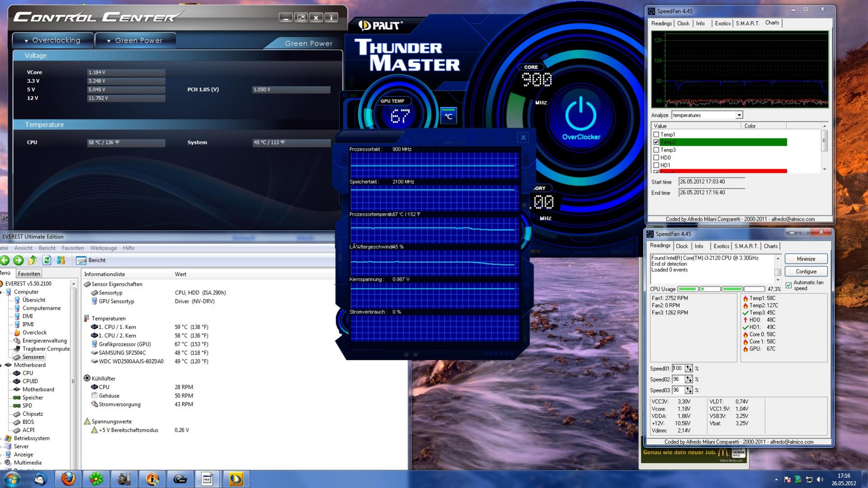
Task: Open the Hilfe menu
Action: click(x=128, y=248)
